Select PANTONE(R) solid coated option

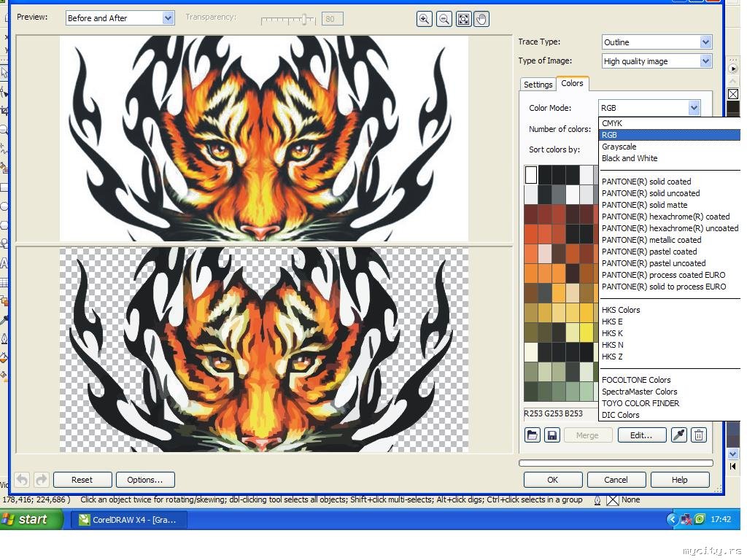coord(670,182)
